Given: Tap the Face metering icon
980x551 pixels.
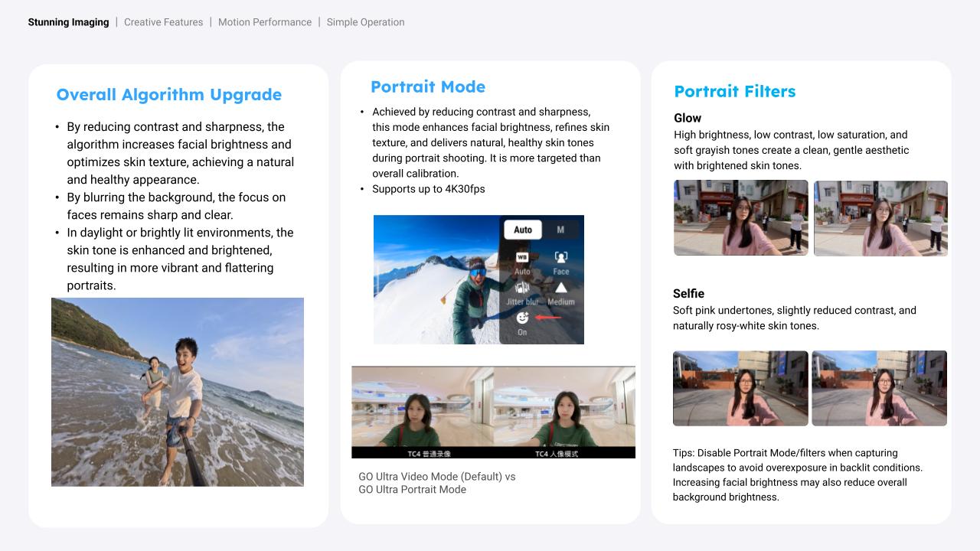Looking at the screenshot, I should pyautogui.click(x=561, y=258).
